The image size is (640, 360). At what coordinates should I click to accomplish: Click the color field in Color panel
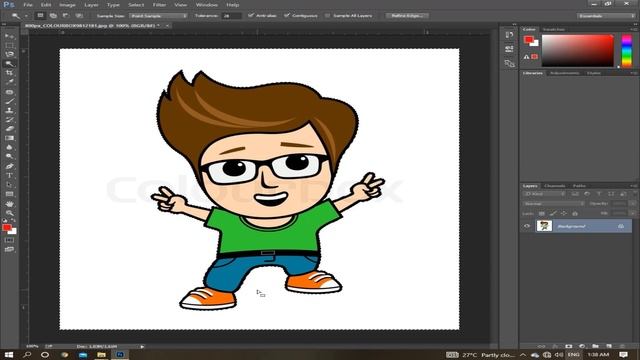click(x=577, y=51)
